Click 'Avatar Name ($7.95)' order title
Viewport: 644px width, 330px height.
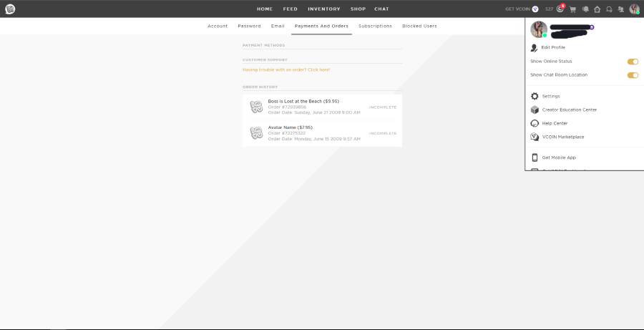[291, 127]
